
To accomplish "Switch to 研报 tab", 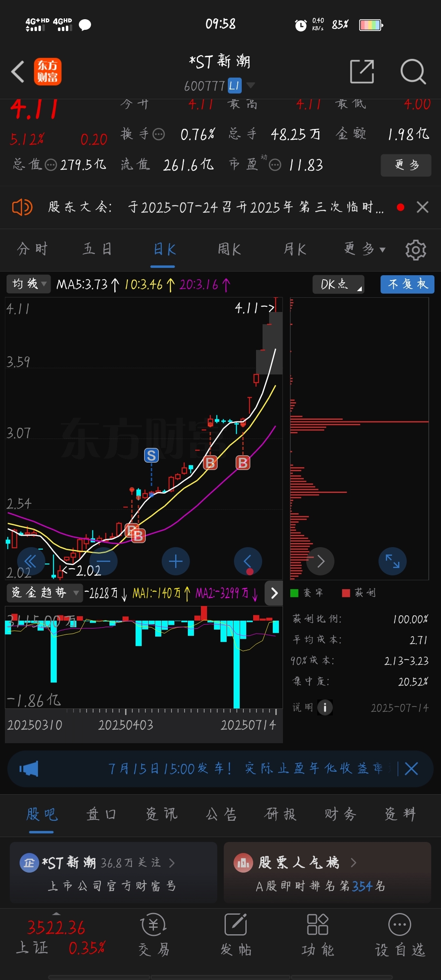I will (280, 814).
